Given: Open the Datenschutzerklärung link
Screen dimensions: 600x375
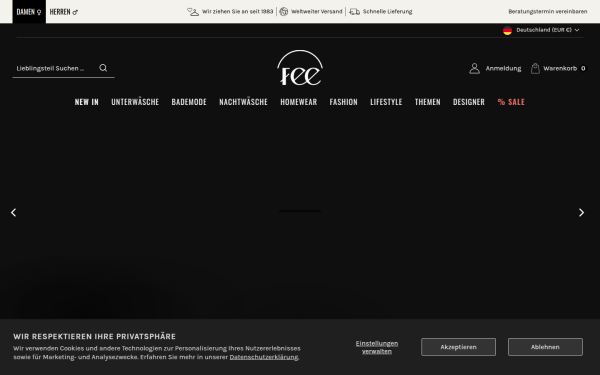Looking at the screenshot, I should (264, 357).
